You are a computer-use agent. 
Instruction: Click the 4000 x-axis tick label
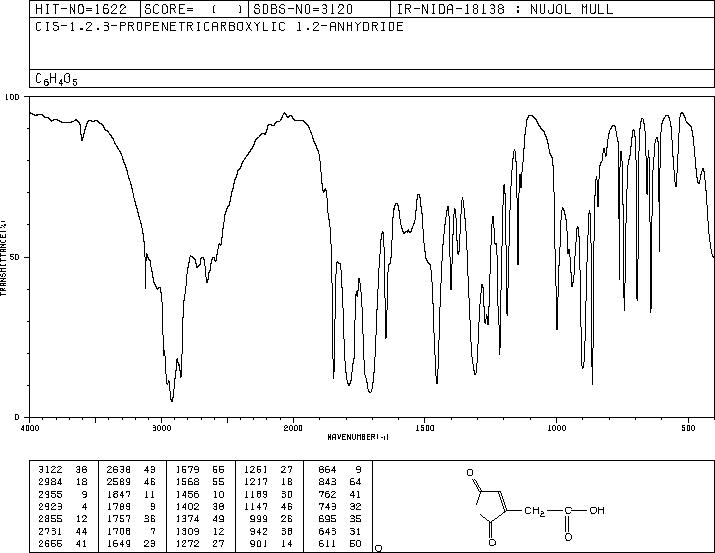(30, 428)
